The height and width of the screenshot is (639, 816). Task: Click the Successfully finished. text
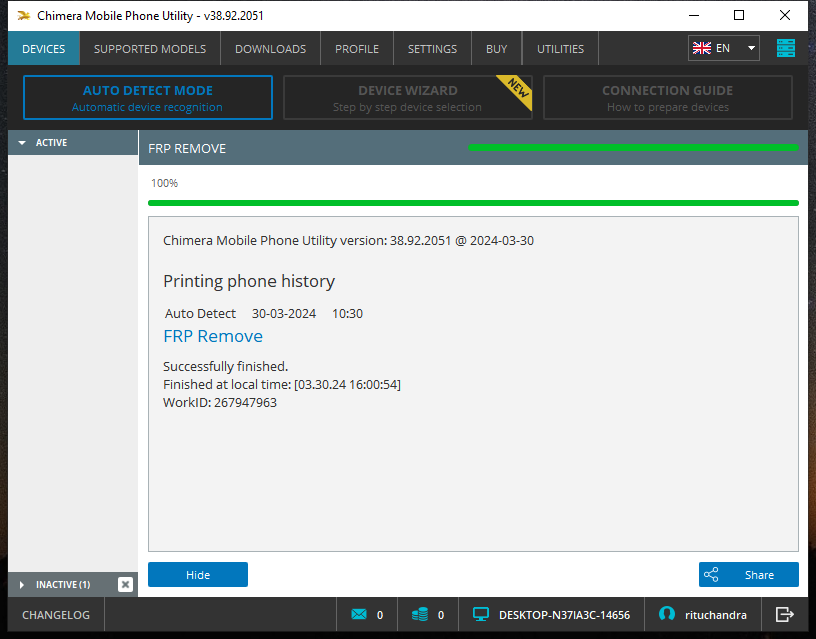tap(225, 366)
